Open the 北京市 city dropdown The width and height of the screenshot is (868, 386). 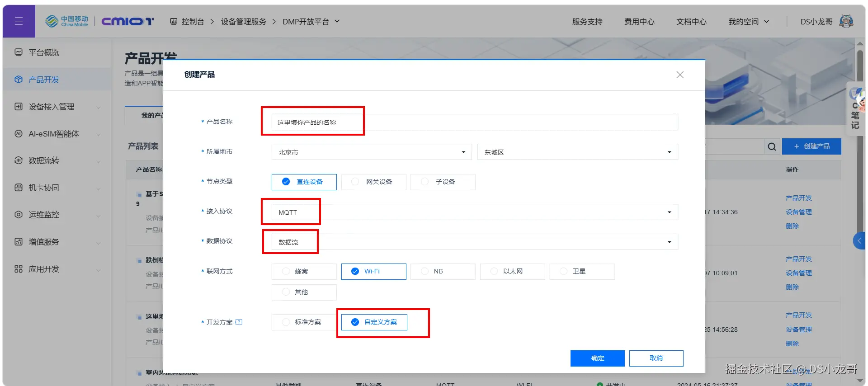[372, 152]
